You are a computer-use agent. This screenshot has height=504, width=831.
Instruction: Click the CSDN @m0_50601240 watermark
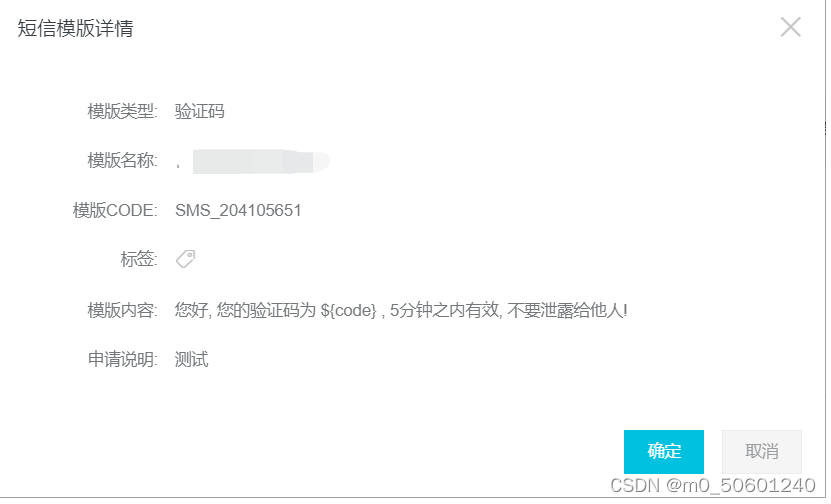pos(713,485)
